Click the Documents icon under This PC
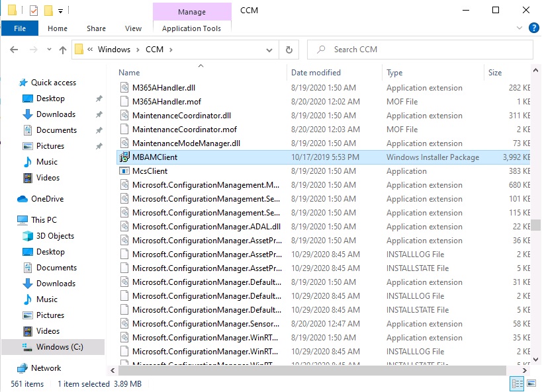The image size is (542, 392). (x=28, y=268)
